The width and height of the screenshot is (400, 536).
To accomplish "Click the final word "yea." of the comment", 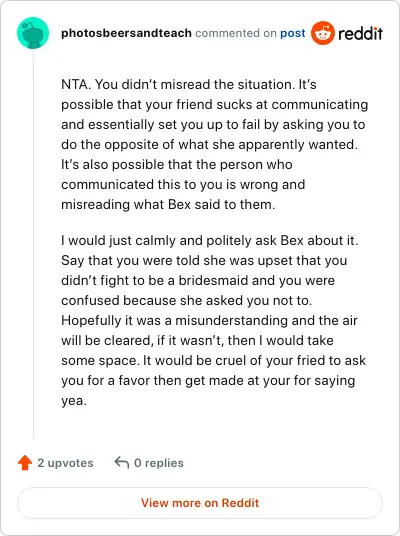I will [x=74, y=401].
